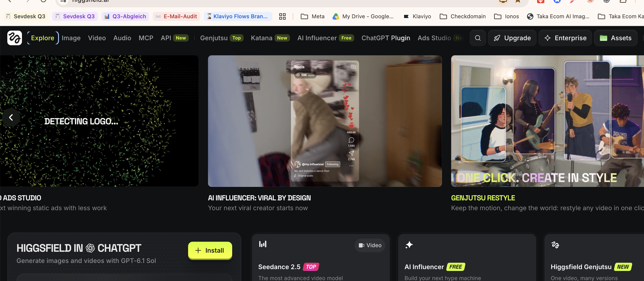Open the Ads Studio detecting logo banner
The width and height of the screenshot is (644, 281).
point(99,121)
